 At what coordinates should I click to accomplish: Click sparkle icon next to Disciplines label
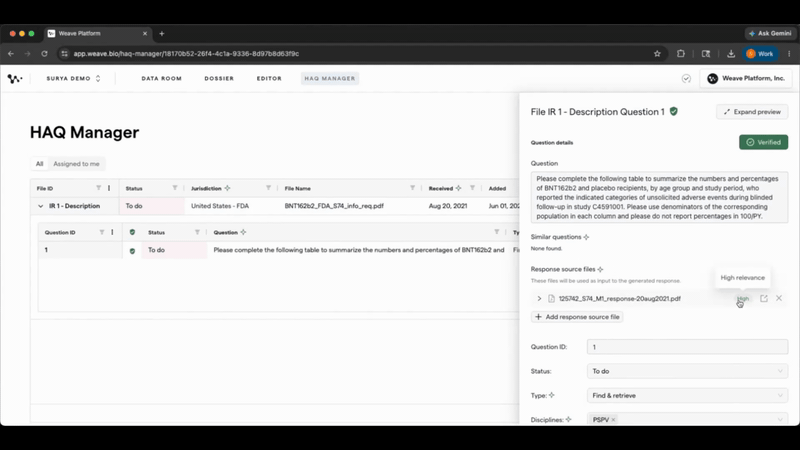(568, 419)
